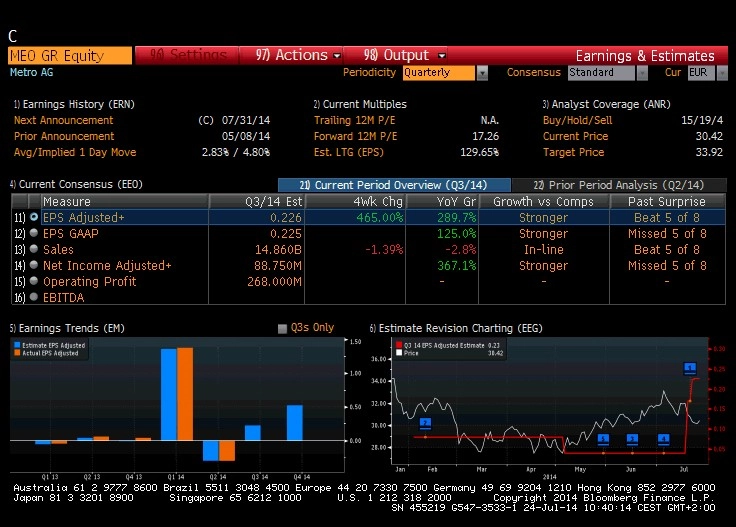Enable the Q3s Only checkbox
736x527 pixels.
point(282,328)
